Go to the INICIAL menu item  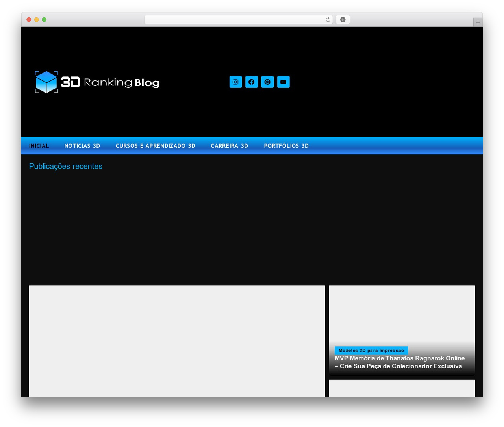39,146
